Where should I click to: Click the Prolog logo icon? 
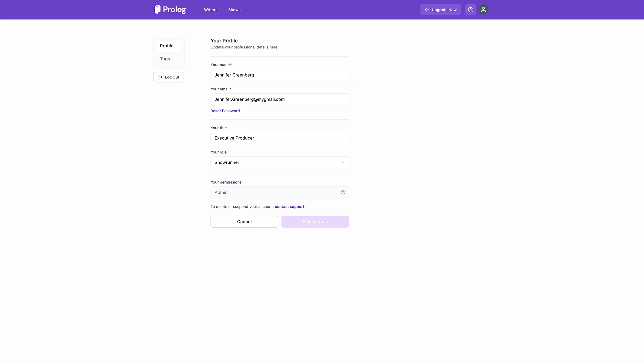pos(157,10)
